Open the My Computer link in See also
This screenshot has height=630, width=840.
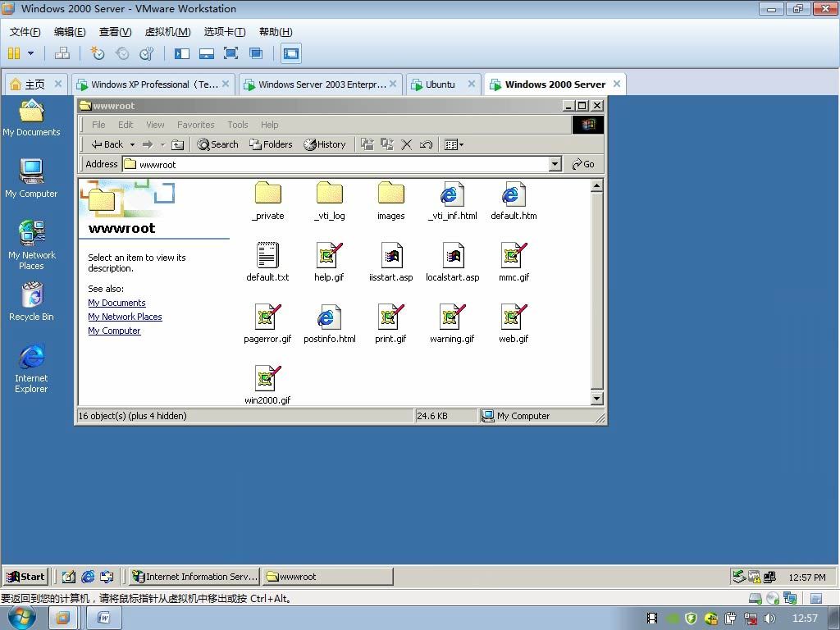pos(114,331)
